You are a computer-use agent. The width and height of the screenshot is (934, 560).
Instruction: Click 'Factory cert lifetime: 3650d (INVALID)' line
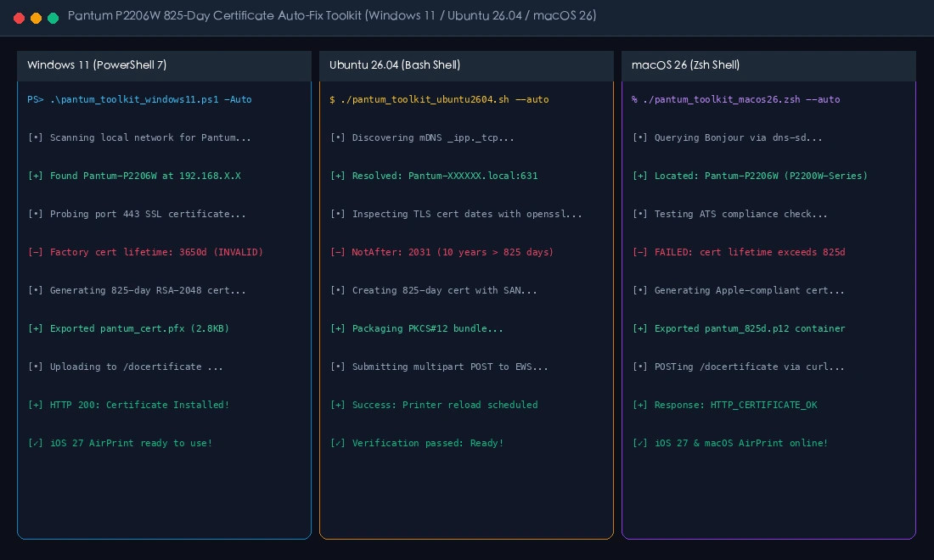click(145, 252)
